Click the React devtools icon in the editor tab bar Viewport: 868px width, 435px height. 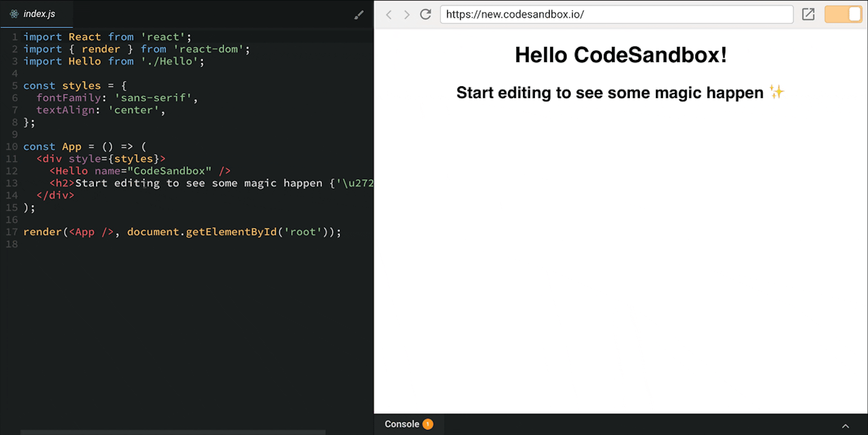click(x=14, y=14)
